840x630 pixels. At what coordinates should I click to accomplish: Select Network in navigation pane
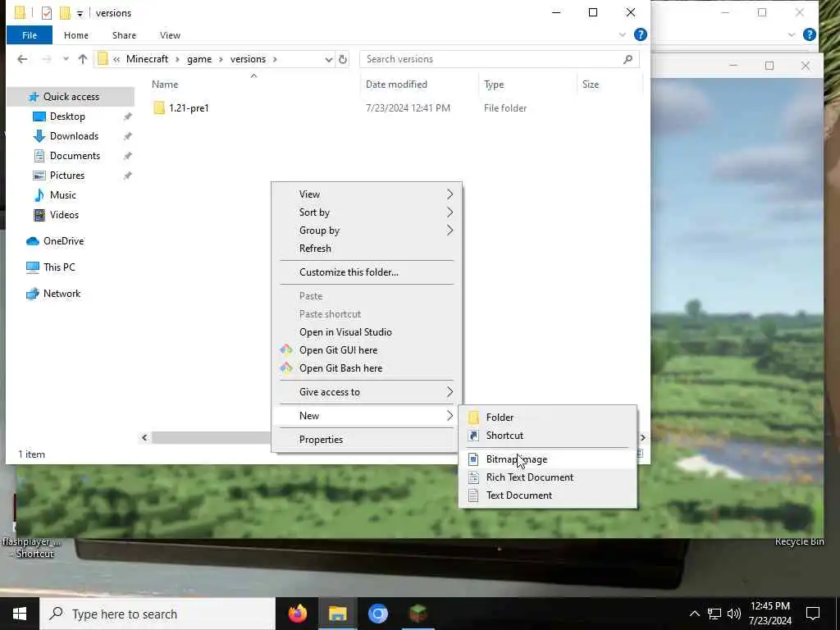[x=62, y=294]
